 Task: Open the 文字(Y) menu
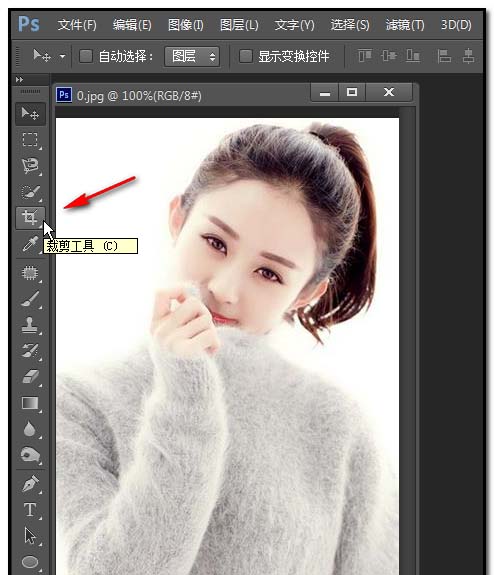tap(294, 25)
